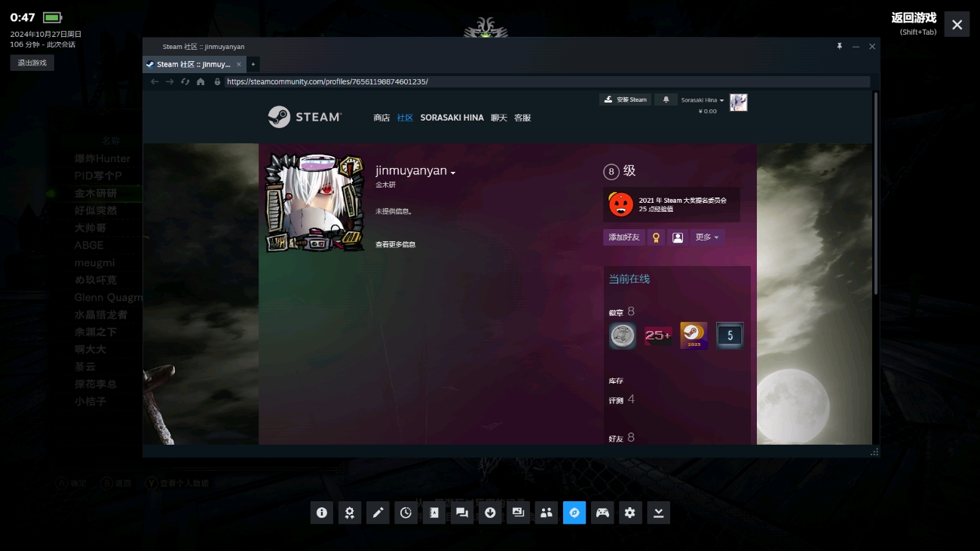Viewport: 980px width, 551px height.
Task: Open the Sorasaki Hina account dropdown
Action: (x=703, y=99)
